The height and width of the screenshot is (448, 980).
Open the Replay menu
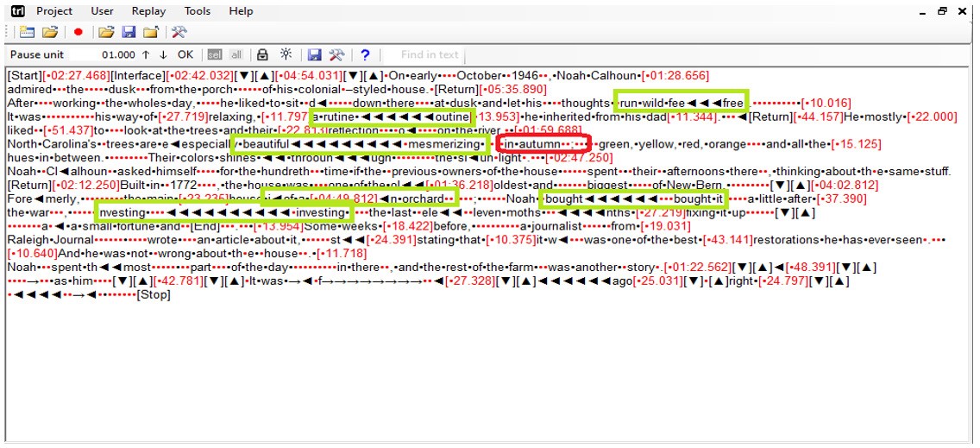pos(148,11)
